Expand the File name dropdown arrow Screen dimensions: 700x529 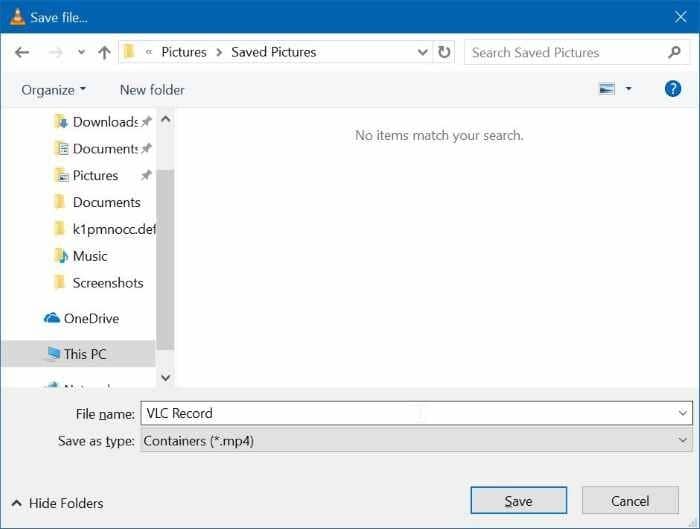tap(683, 413)
